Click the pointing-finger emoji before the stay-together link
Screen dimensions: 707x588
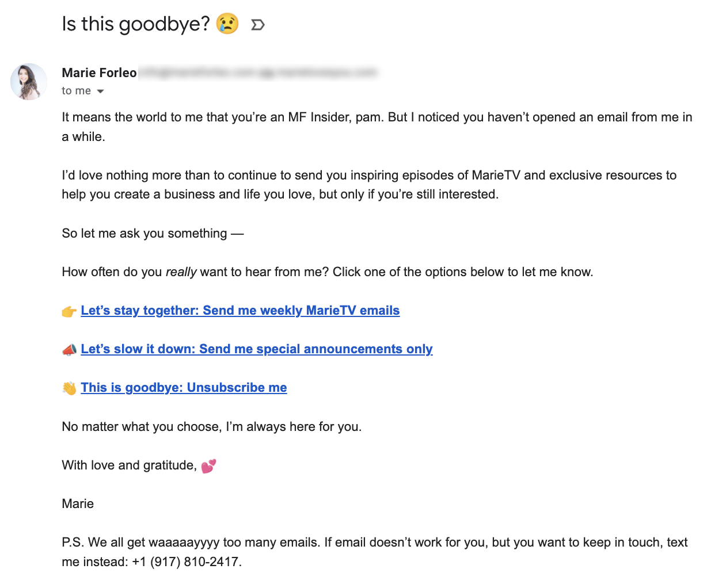pos(70,311)
